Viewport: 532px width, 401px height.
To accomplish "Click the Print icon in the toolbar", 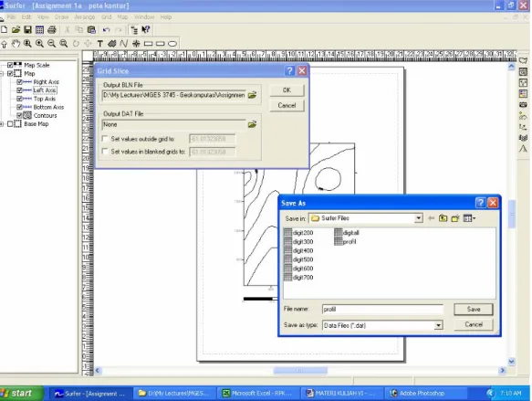I will (52, 29).
